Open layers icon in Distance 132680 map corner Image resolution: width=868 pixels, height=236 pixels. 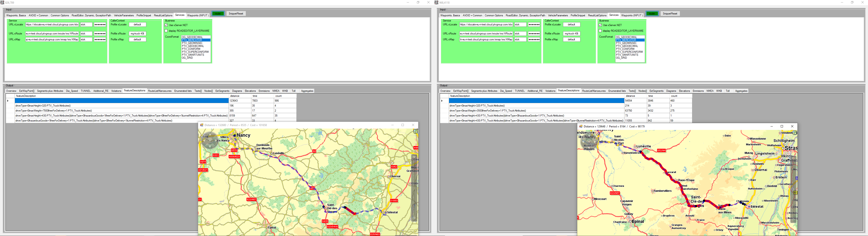click(416, 132)
